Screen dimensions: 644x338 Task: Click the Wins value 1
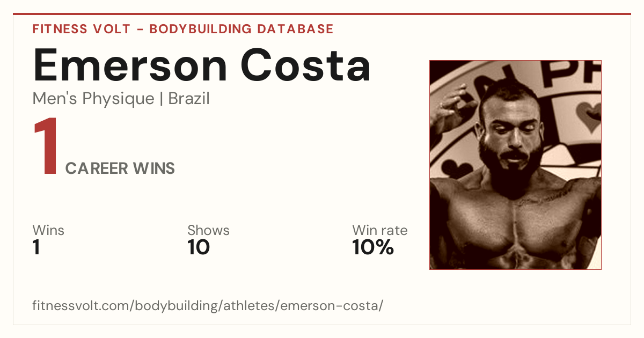[36, 247]
